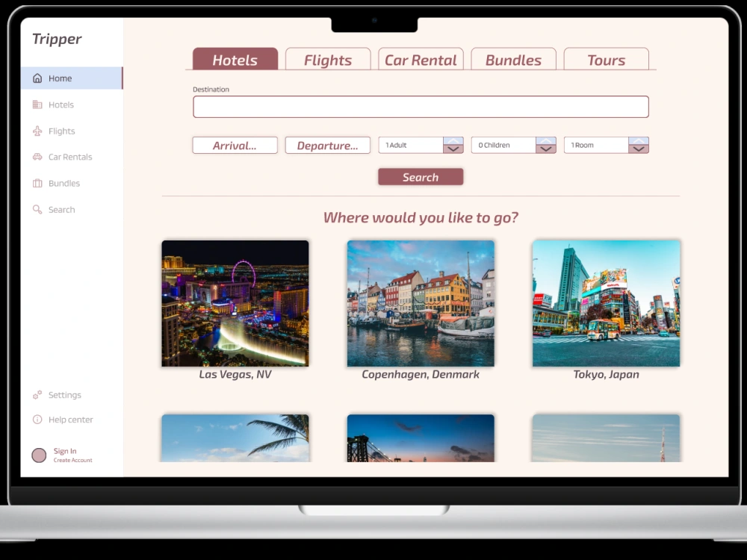
Task: Click the 'Where would you like to go?' heading
Action: [421, 217]
